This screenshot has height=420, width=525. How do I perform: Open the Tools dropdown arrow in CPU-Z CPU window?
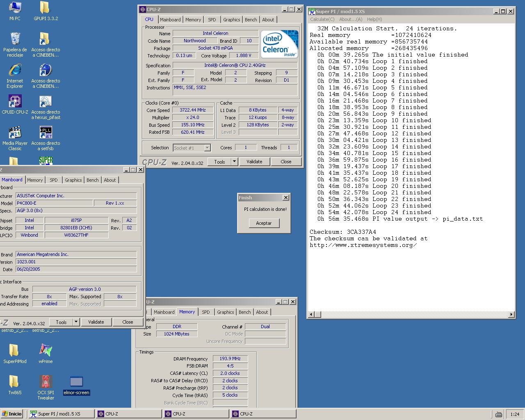click(235, 162)
